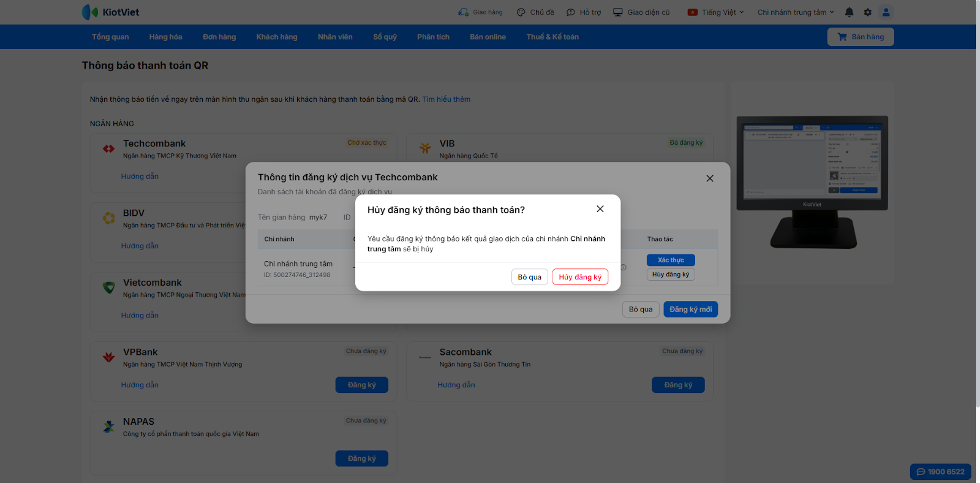Open the Hàng hóa menu
The height and width of the screenshot is (483, 980).
coord(165,37)
